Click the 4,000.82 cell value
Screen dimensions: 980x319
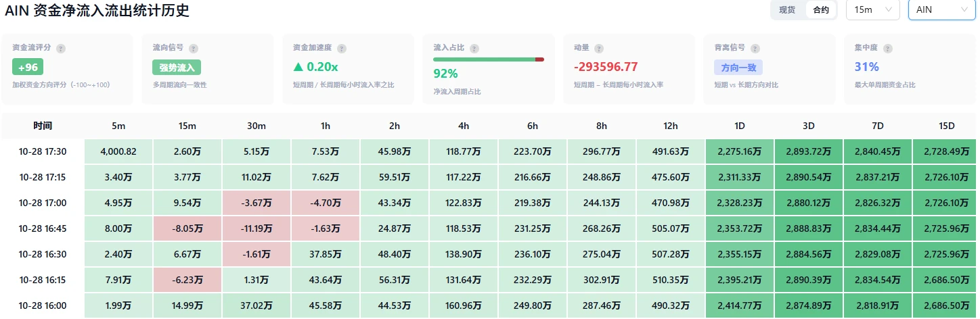click(x=118, y=151)
